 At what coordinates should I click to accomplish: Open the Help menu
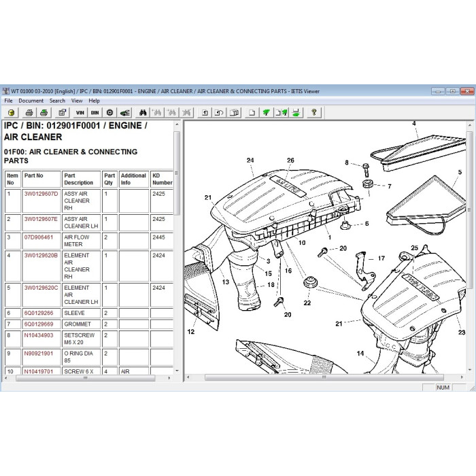tap(94, 101)
